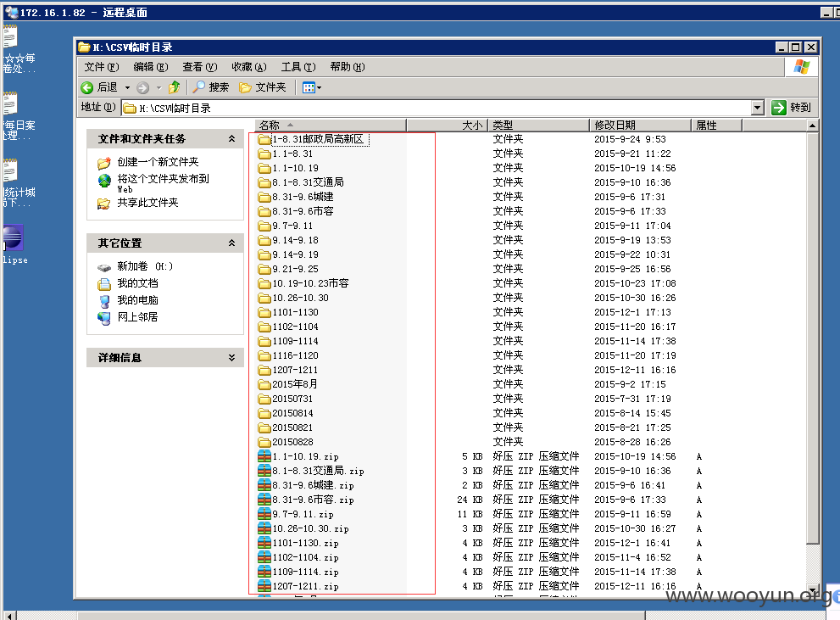Click the Forward arrow icon
The image size is (840, 620).
pos(142,88)
